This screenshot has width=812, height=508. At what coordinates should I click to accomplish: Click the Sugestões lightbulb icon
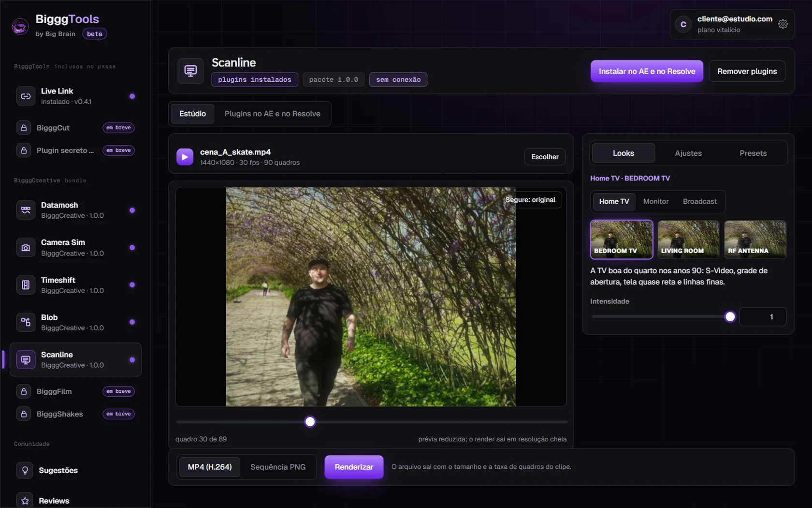[x=25, y=470]
